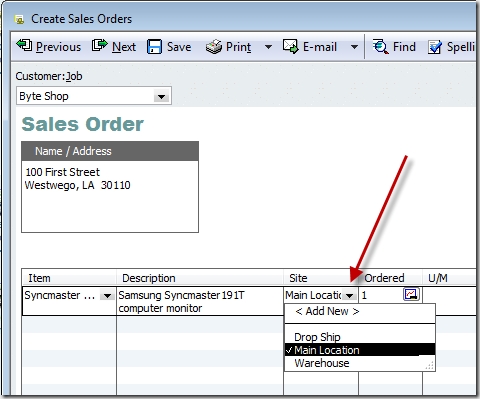Click the Samsung Syncmaster description cell
Image resolution: width=480 pixels, height=399 pixels.
[x=200, y=301]
